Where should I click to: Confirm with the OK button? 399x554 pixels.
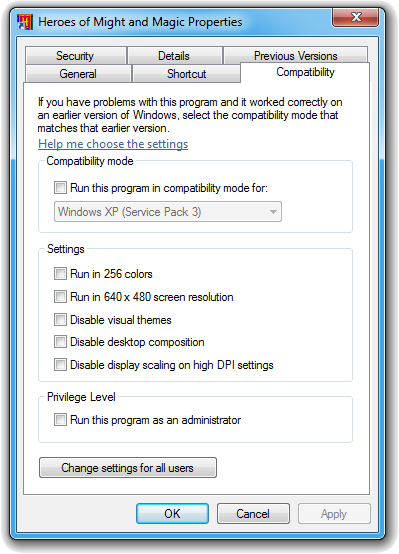[x=172, y=513]
